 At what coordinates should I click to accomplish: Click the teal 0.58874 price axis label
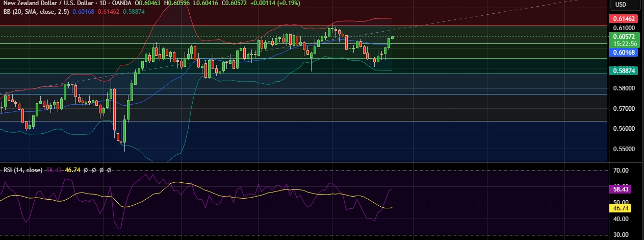tap(624, 71)
